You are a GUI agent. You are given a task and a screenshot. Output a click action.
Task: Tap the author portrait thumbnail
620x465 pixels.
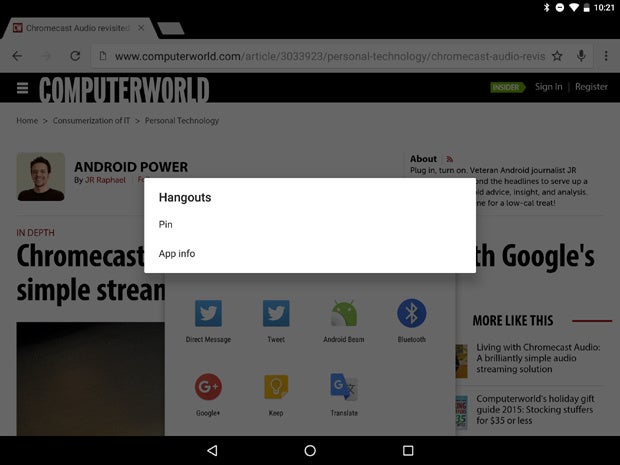[41, 177]
